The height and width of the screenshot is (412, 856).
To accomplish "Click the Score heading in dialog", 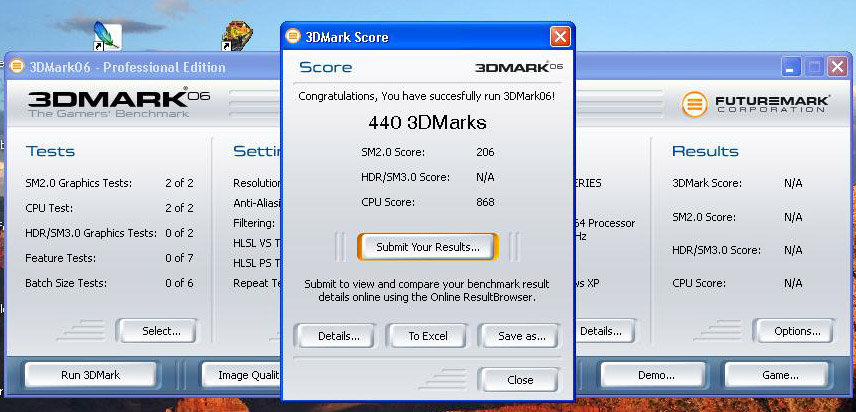I will pyautogui.click(x=326, y=67).
